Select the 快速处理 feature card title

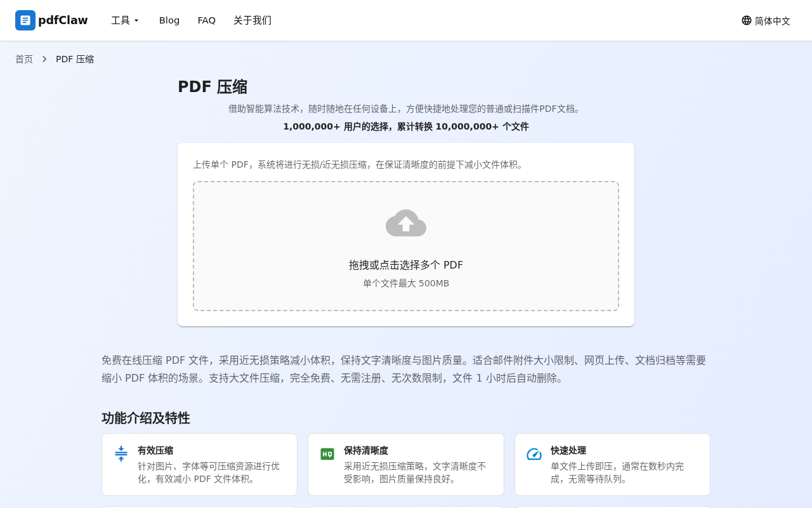coord(568,450)
